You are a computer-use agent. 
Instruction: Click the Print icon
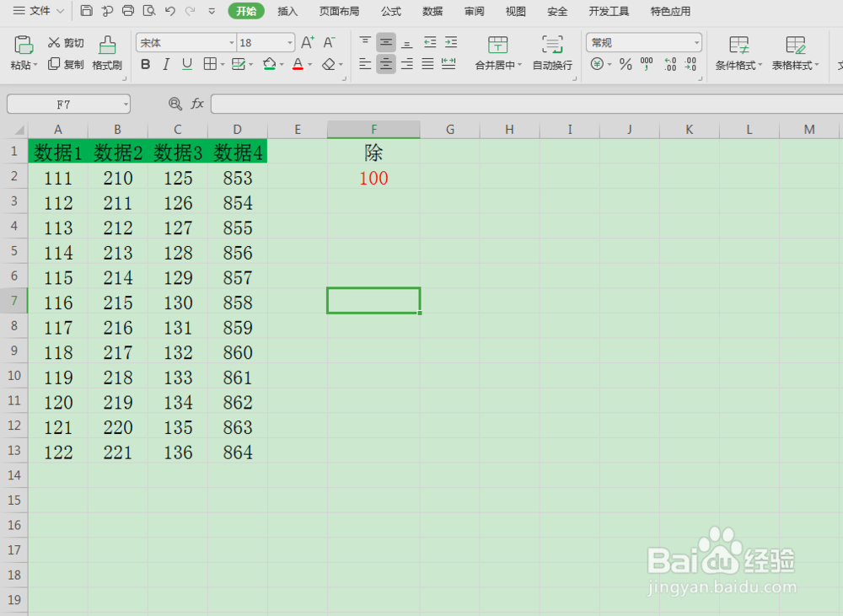(x=128, y=11)
